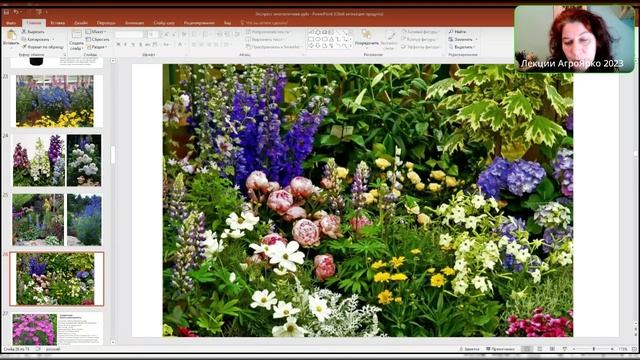Open the font size combo box
This screenshot has height=360, width=640.
point(153,34)
